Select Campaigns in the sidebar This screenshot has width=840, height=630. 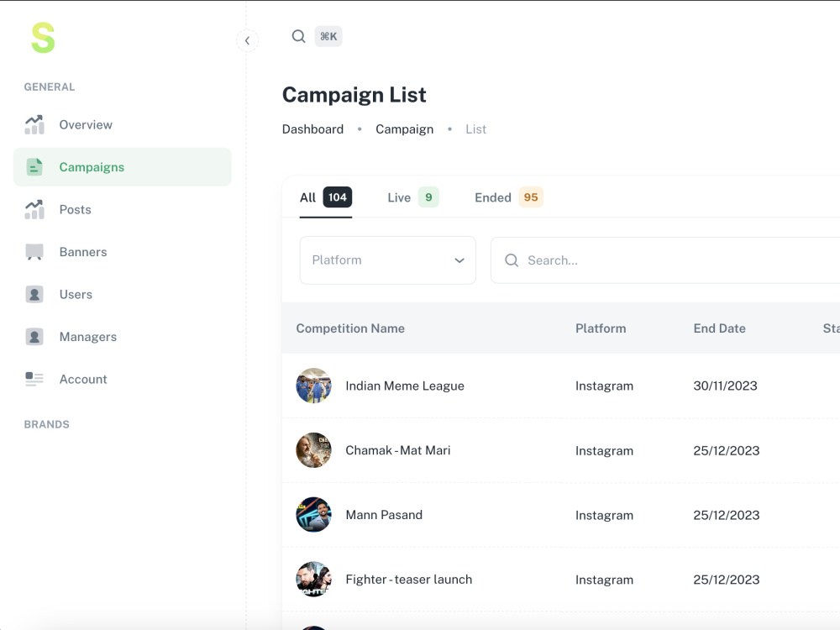coord(122,167)
